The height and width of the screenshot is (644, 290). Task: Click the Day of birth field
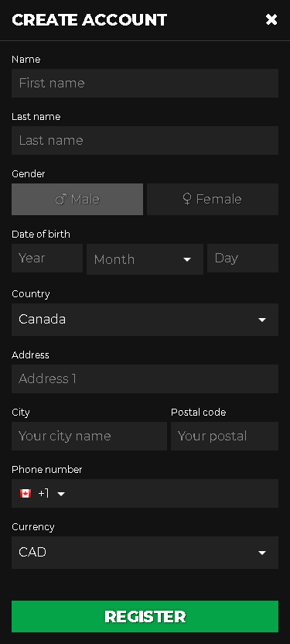[243, 259]
